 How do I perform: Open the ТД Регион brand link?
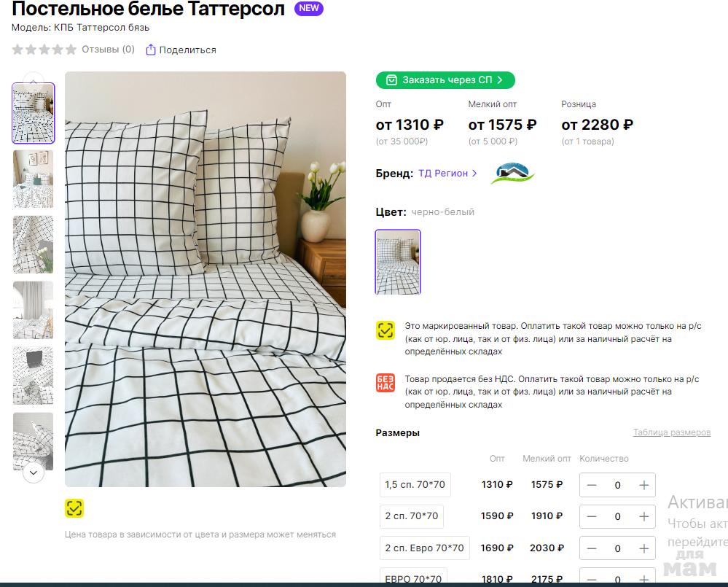447,174
